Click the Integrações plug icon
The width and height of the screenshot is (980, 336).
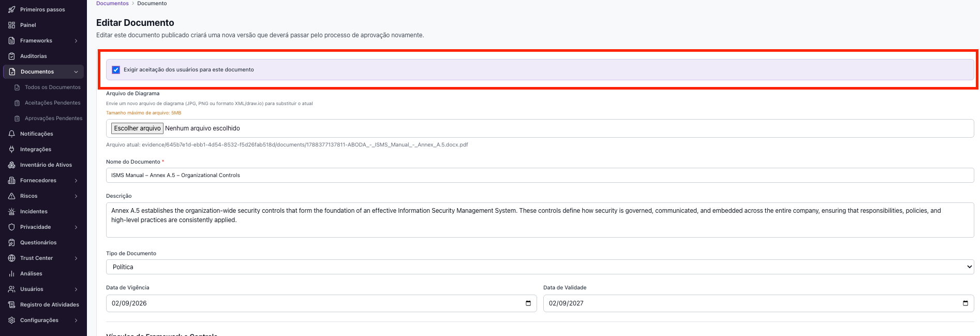point(11,149)
